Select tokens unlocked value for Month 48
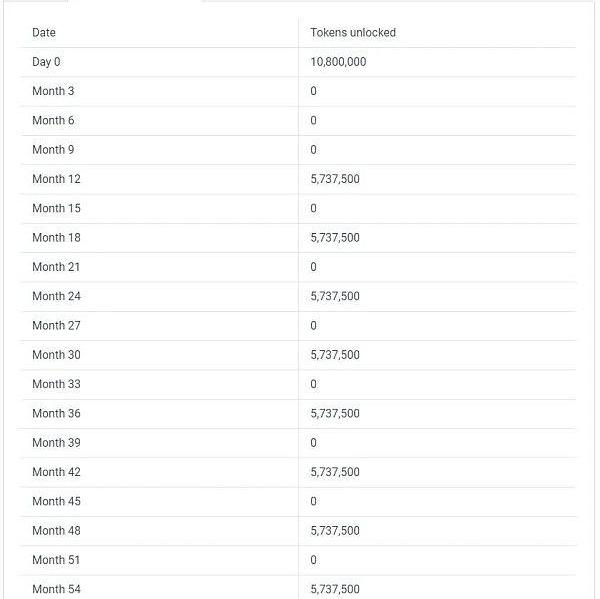The image size is (600, 599). click(335, 530)
